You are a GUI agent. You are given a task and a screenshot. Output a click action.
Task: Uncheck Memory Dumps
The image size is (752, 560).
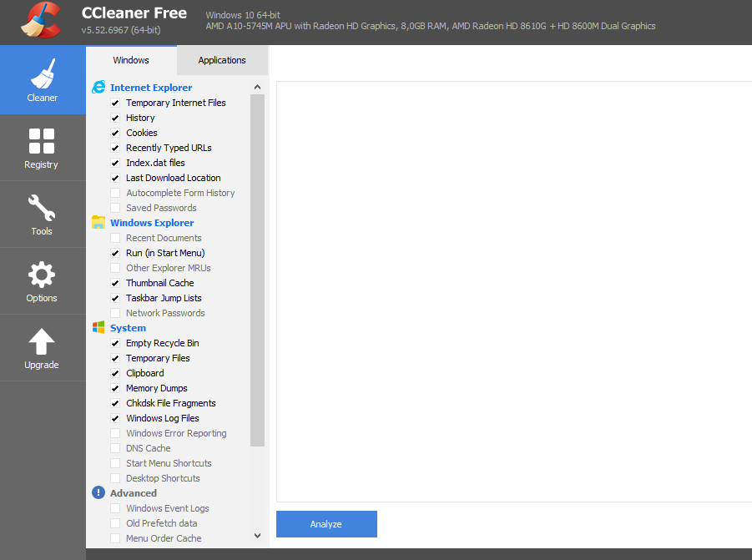point(115,388)
